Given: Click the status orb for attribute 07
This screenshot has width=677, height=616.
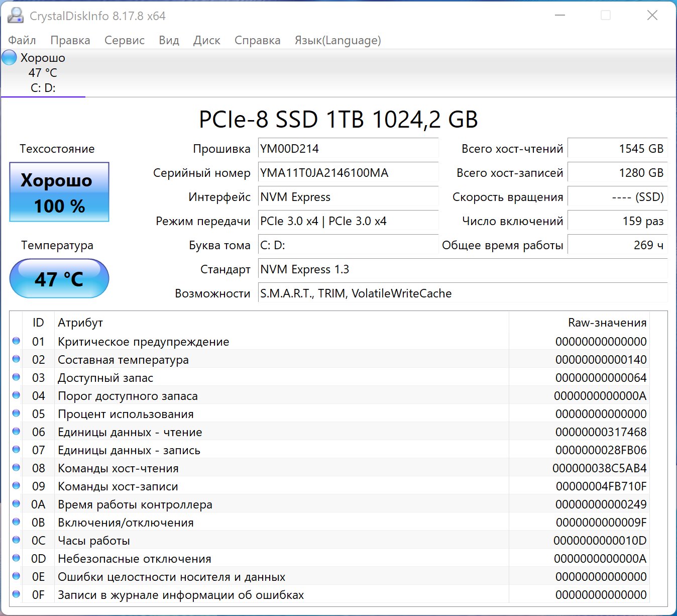Looking at the screenshot, I should click(16, 449).
